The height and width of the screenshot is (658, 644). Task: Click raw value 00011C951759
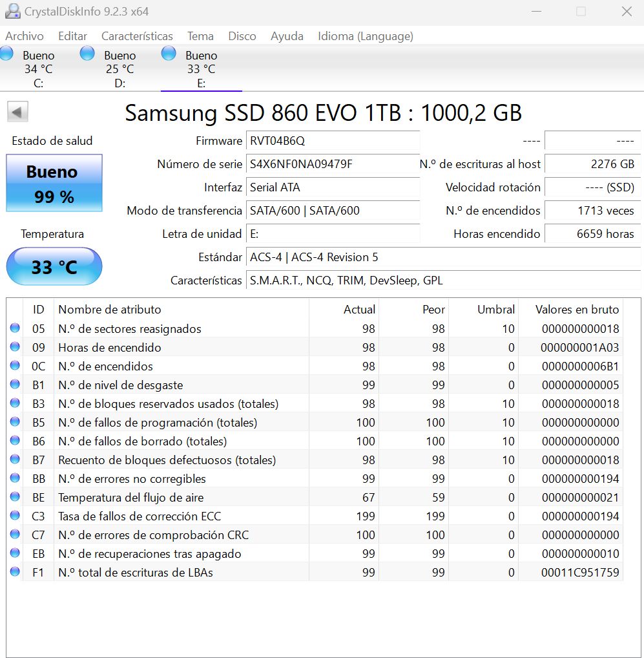click(580, 573)
